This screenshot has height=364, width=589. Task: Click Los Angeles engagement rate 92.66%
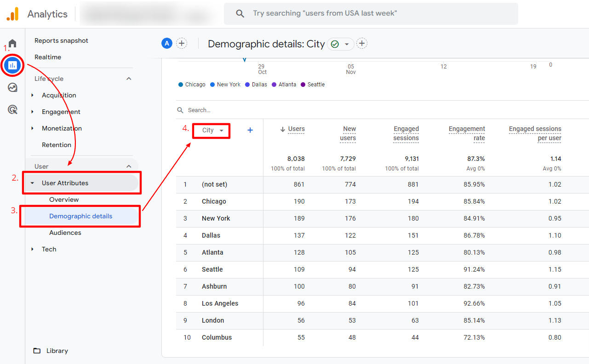pyautogui.click(x=474, y=303)
